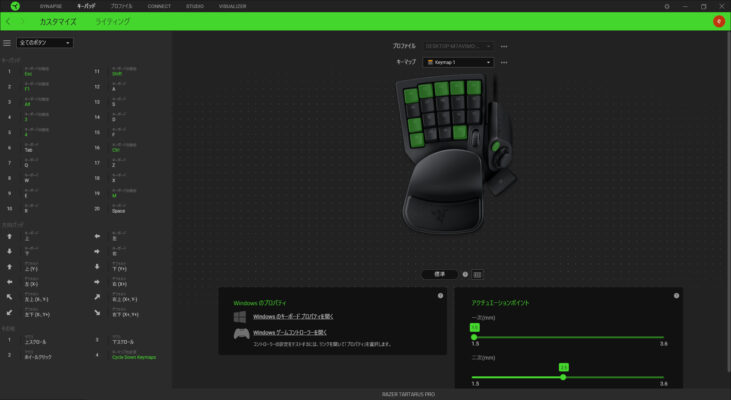
Task: Select key 3 Alt assignment row
Action: pyautogui.click(x=44, y=102)
